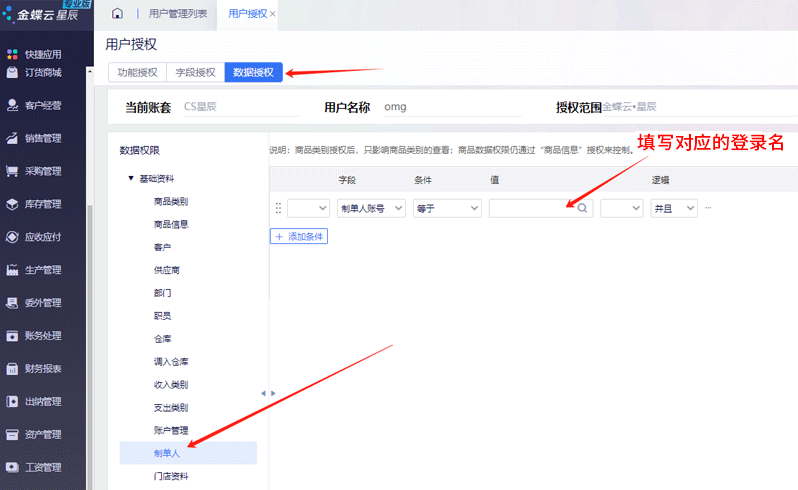Select 商品类别 in tree
The image size is (798, 490).
171,201
